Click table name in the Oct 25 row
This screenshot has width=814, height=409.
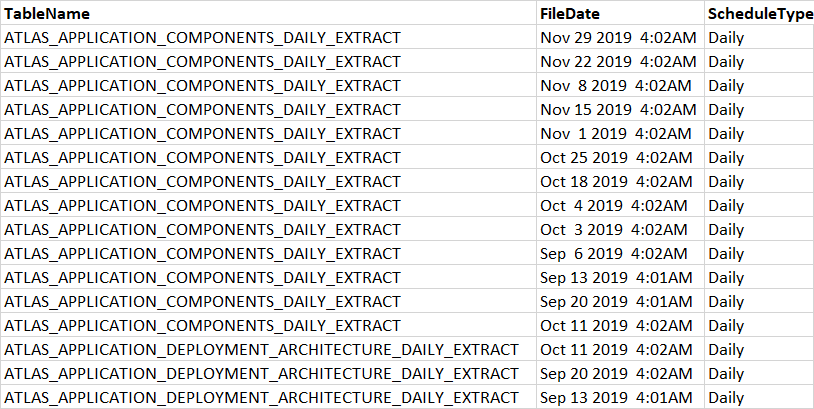(202, 158)
